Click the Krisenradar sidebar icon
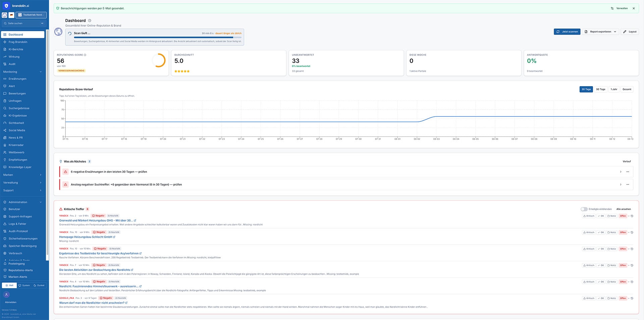The height and width of the screenshot is (320, 644). click(x=5, y=145)
